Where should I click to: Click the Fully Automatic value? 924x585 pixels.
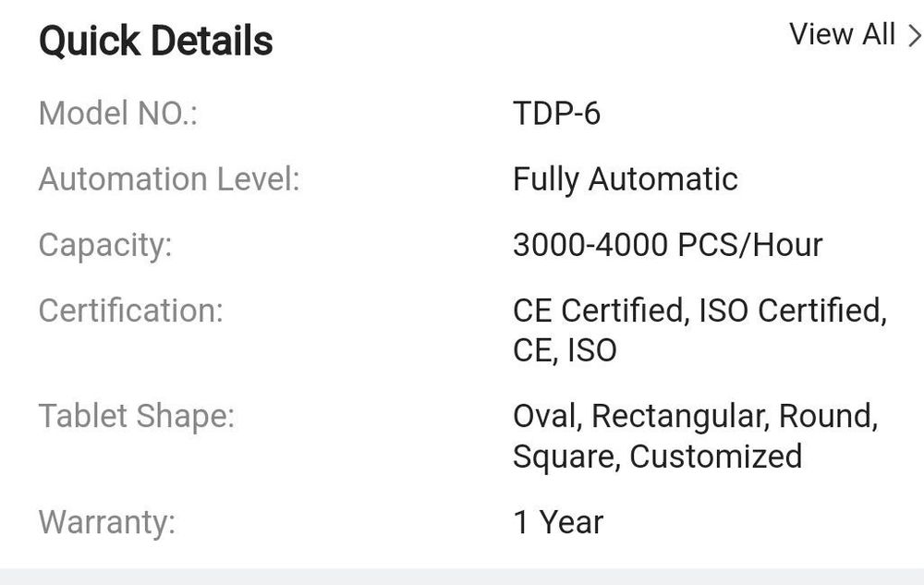point(625,178)
